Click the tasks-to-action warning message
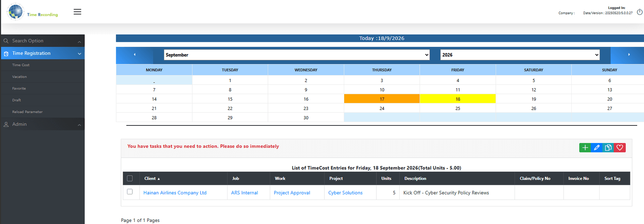The image size is (644, 224). (203, 146)
